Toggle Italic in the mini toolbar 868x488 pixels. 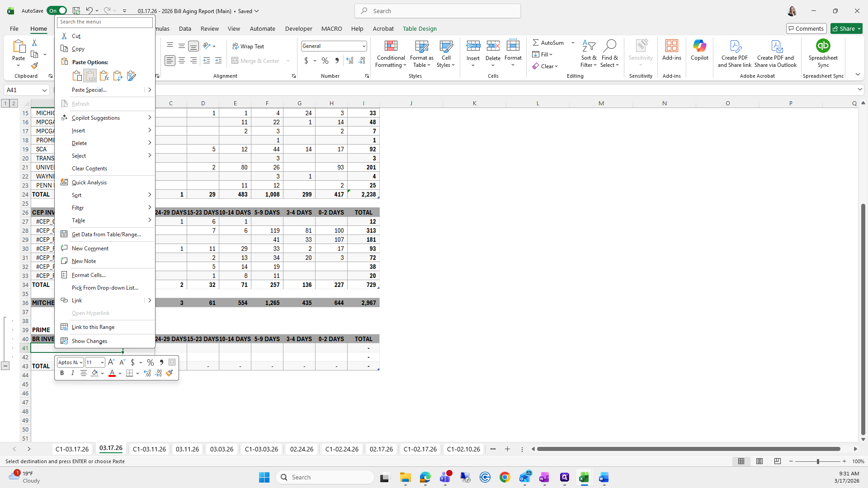point(72,373)
